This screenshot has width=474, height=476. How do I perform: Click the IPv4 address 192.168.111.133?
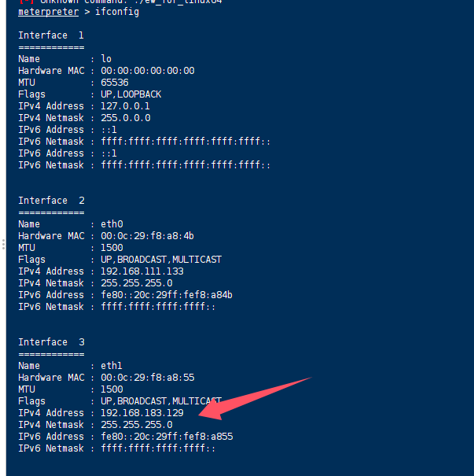[142, 271]
